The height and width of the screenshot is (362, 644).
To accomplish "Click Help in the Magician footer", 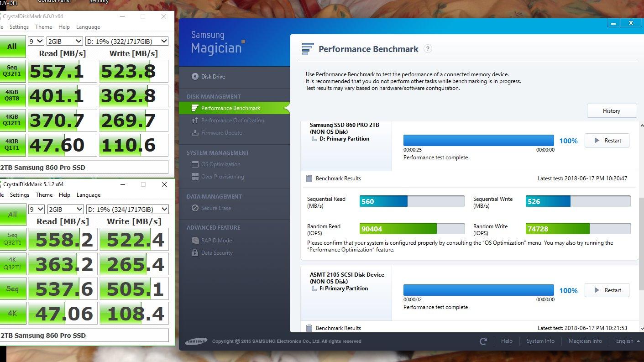I will point(507,341).
